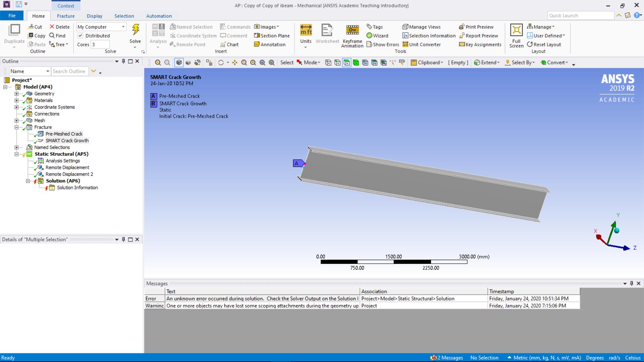Screen dimensions: 644x362
Task: Open the Context ribbon tab
Action: [x=66, y=6]
